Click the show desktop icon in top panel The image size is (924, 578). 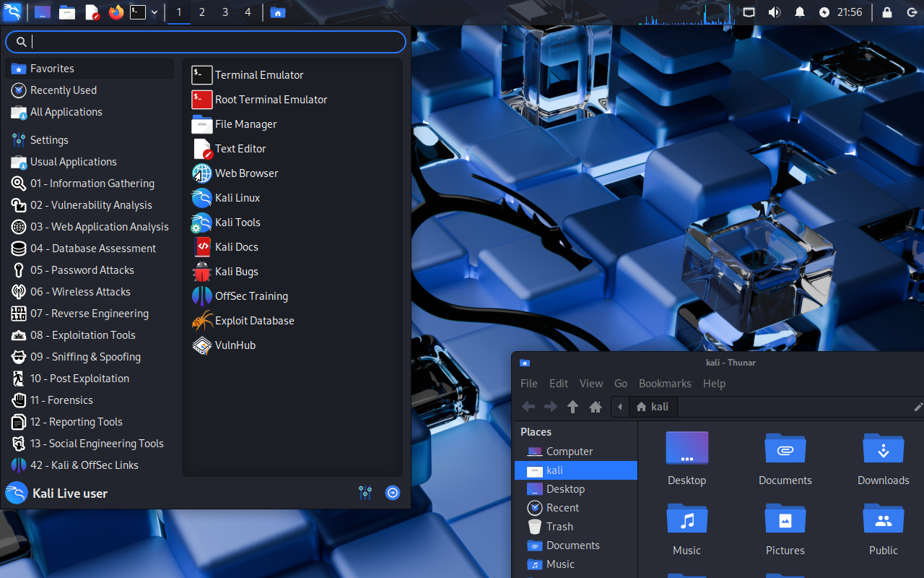pyautogui.click(x=43, y=12)
